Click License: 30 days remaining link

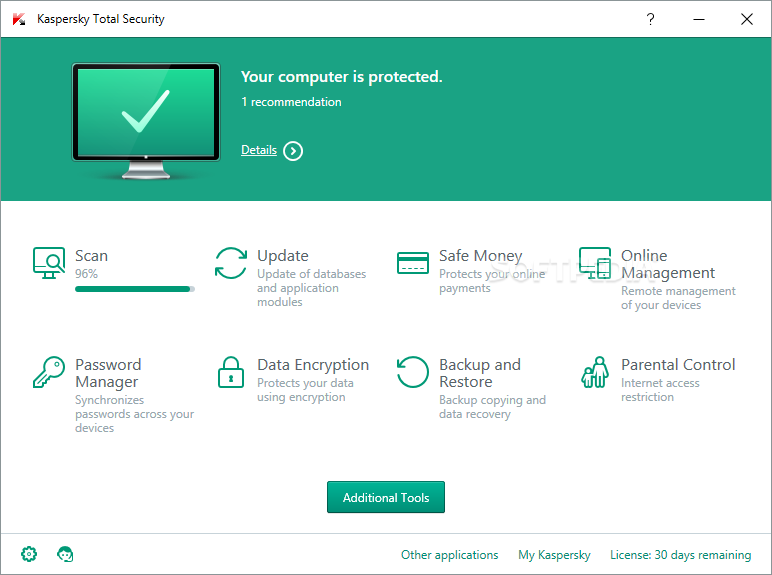(680, 555)
